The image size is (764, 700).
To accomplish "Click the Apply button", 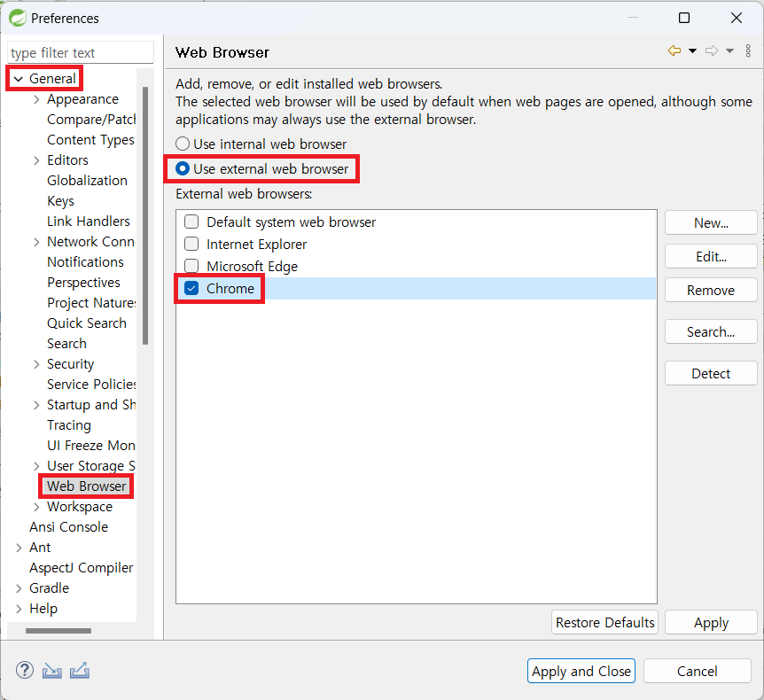I will (x=711, y=623).
